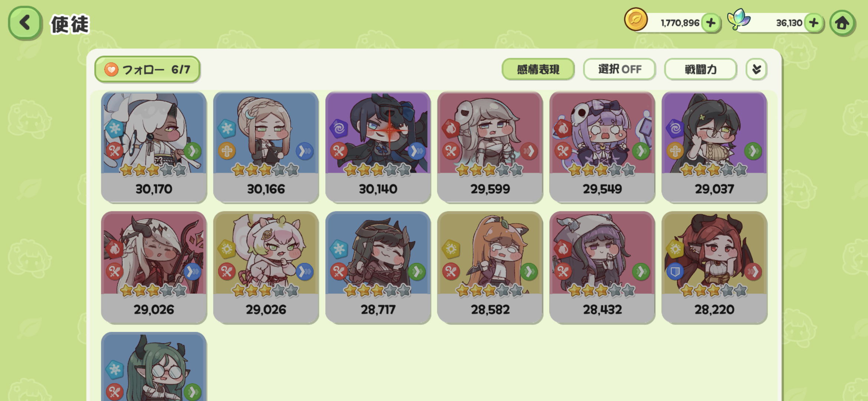
Task: Tap shield role icon on 28,220 card
Action: point(675,272)
